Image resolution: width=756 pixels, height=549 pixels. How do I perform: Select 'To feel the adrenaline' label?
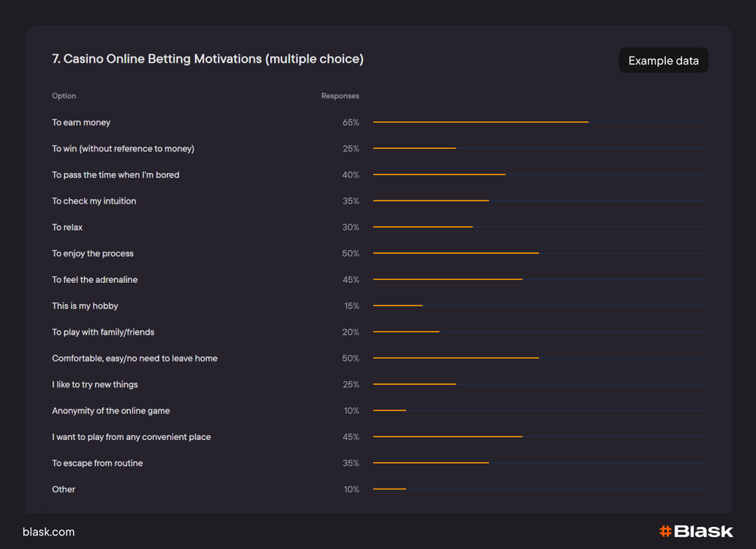[94, 280]
